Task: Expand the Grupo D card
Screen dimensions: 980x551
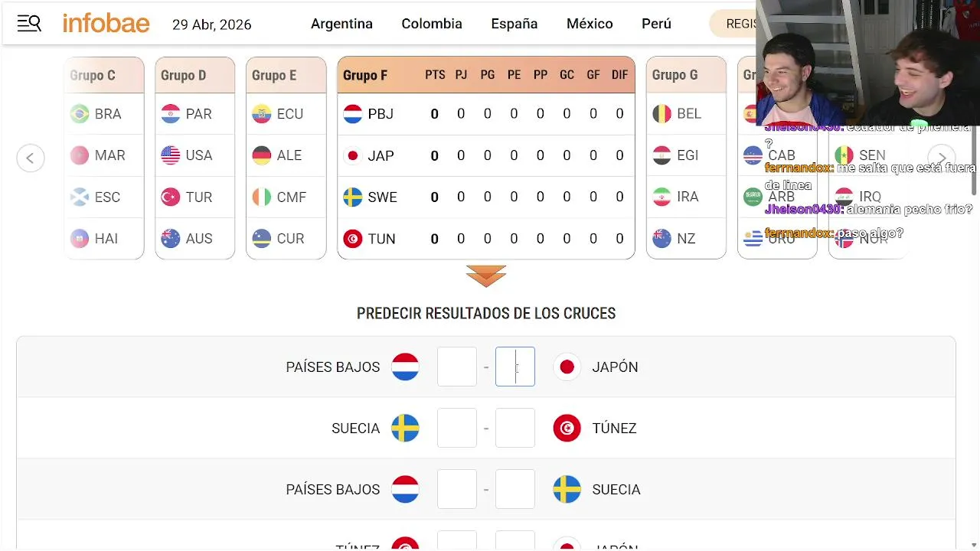Action: (195, 75)
